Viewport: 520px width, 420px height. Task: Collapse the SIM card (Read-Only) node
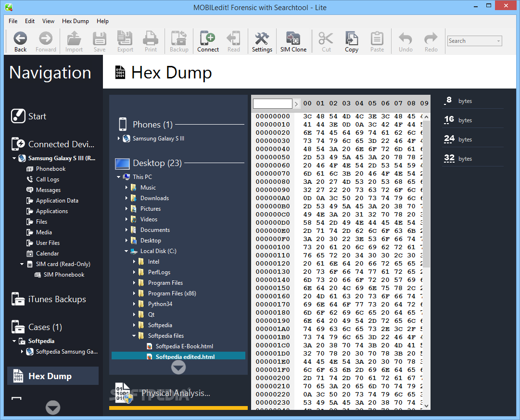(22, 264)
